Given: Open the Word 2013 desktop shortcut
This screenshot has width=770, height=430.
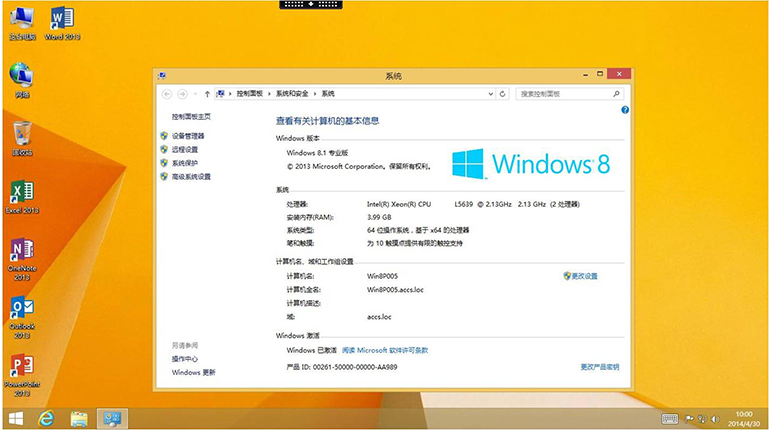Looking at the screenshot, I should click(62, 24).
